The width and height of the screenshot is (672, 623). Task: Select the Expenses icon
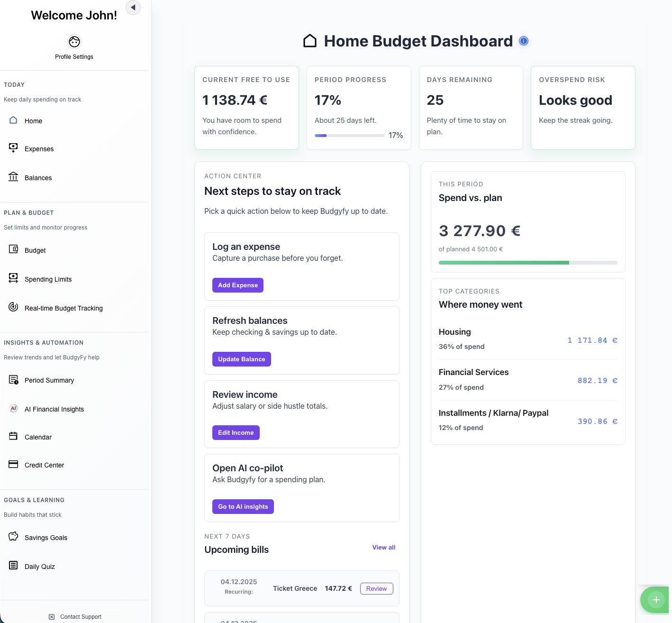tap(13, 148)
